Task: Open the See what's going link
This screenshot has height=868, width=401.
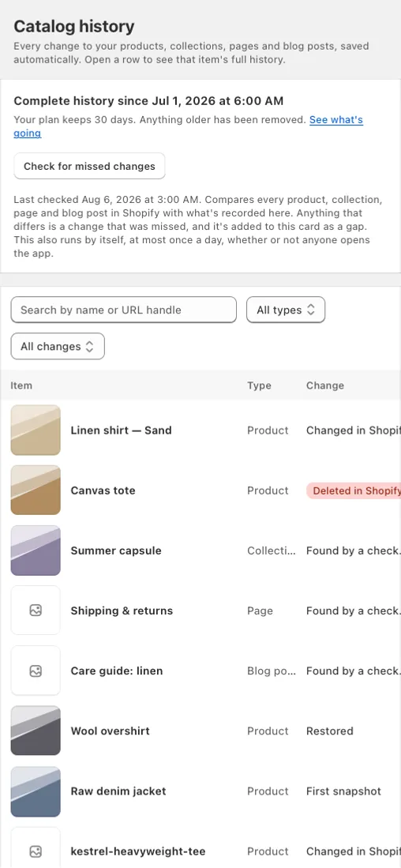Action: 335,120
